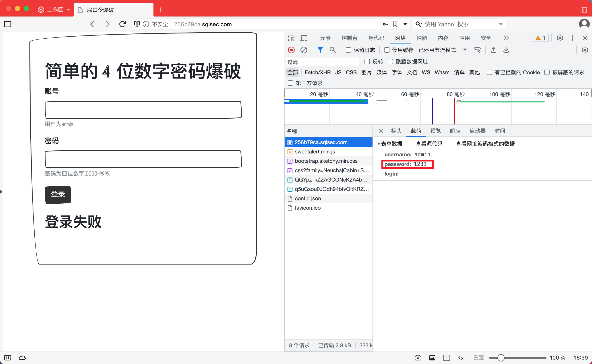This screenshot has width=592, height=364.
Task: Open DevTools settings gear
Action: (x=560, y=38)
